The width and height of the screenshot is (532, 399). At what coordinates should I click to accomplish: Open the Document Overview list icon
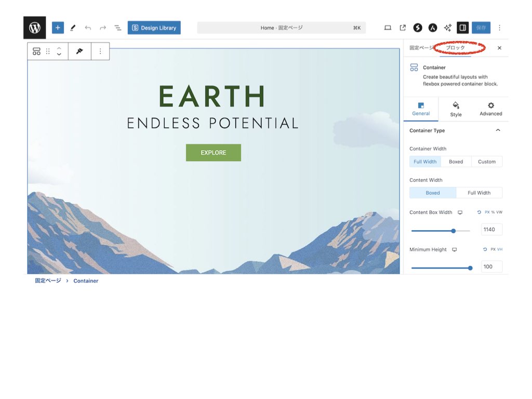pos(118,28)
